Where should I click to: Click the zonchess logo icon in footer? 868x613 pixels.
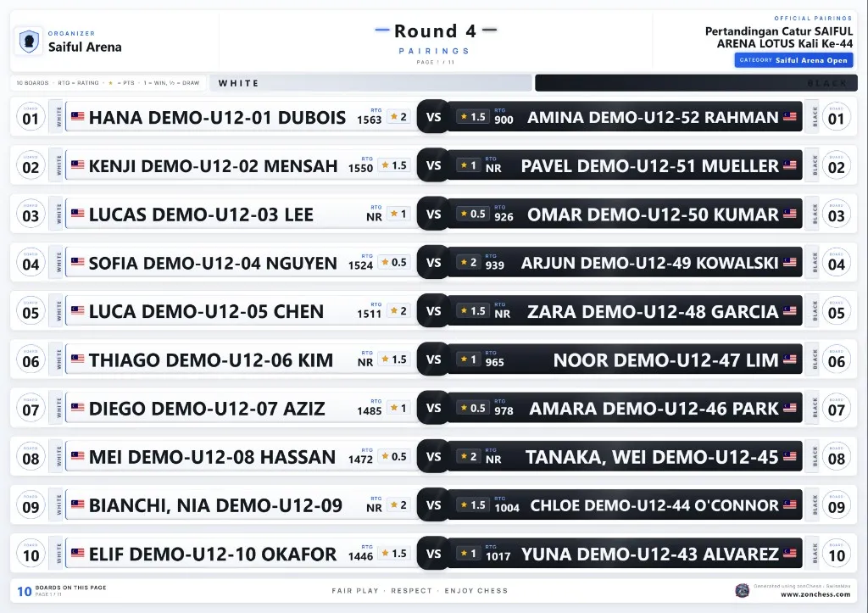[742, 590]
